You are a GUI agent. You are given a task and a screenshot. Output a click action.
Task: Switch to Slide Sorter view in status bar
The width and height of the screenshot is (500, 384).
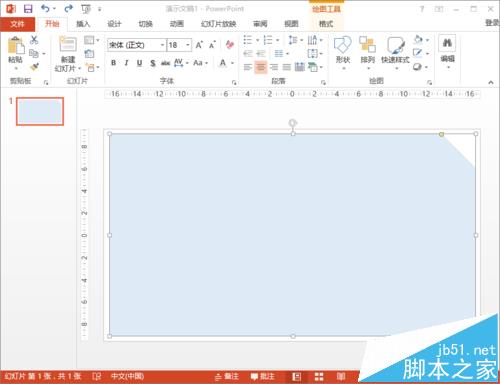coord(319,377)
